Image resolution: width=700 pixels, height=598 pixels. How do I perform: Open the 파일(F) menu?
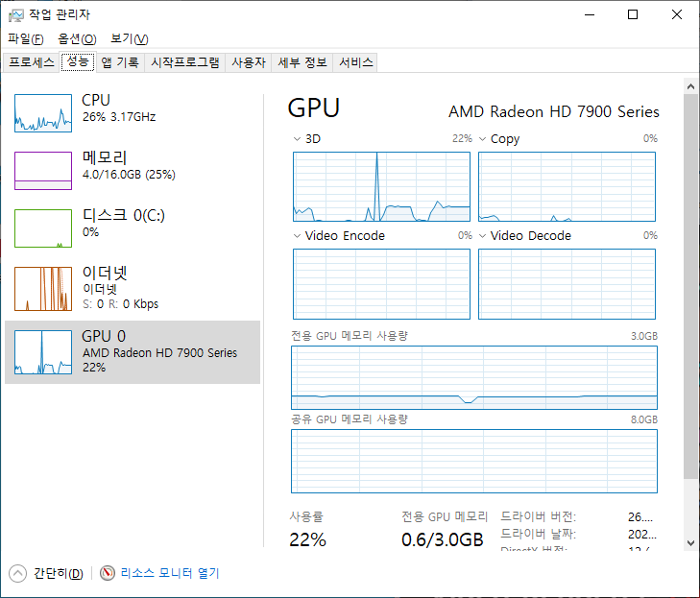pyautogui.click(x=26, y=39)
